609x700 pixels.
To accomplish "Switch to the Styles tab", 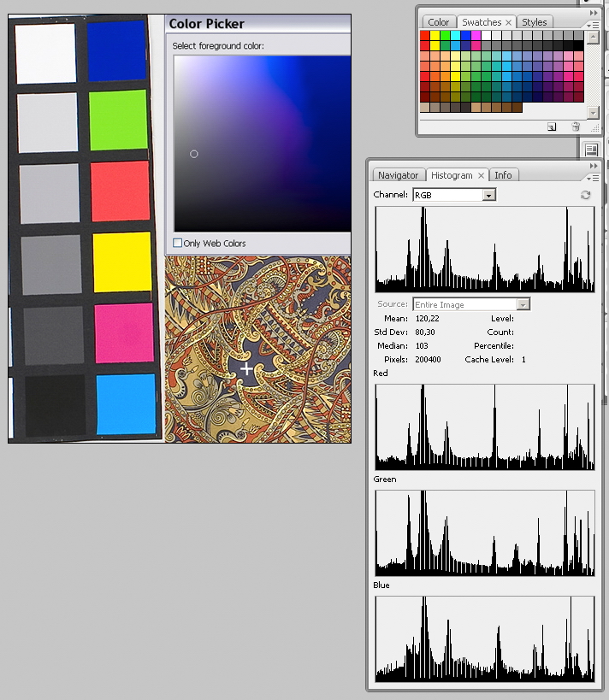I will (534, 22).
